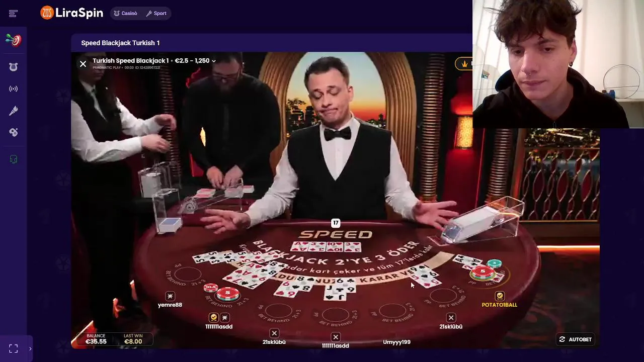The height and width of the screenshot is (362, 644).
Task: Toggle the fullscreen icon at bottom left
Action: pos(14,348)
